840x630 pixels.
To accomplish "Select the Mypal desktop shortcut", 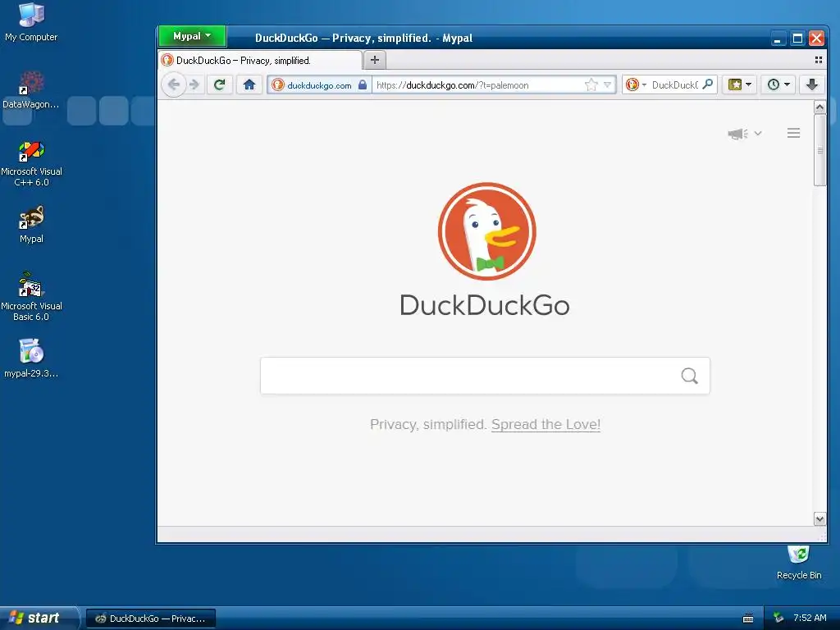I will (x=31, y=225).
